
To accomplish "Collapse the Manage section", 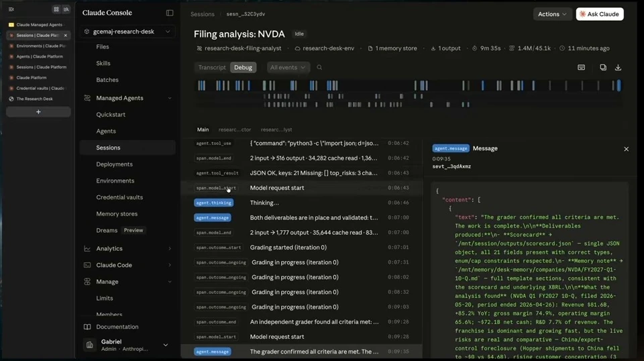I will click(170, 282).
